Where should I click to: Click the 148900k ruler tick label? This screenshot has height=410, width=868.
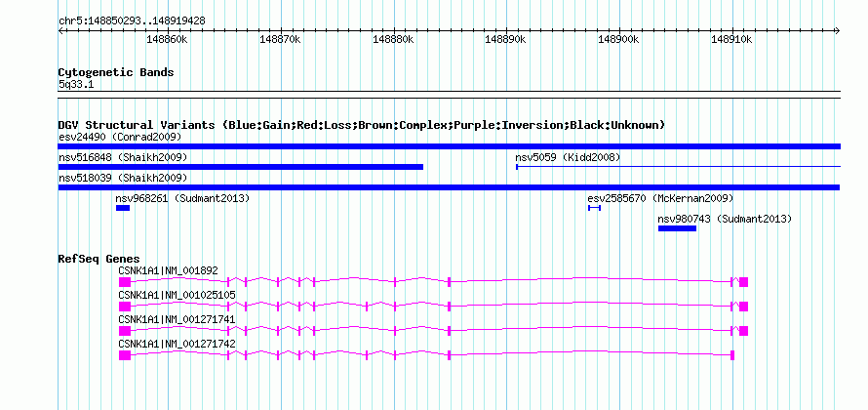619,39
